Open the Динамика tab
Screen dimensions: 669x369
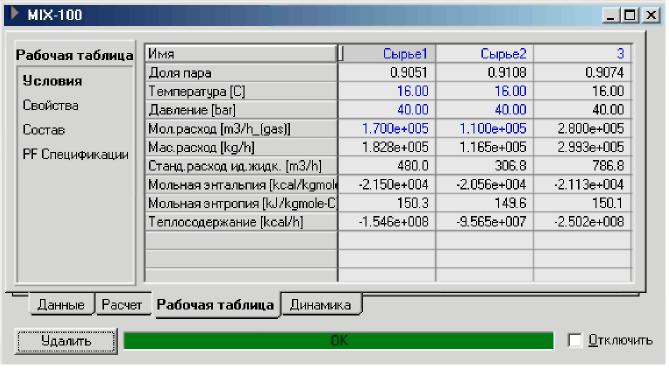321,305
